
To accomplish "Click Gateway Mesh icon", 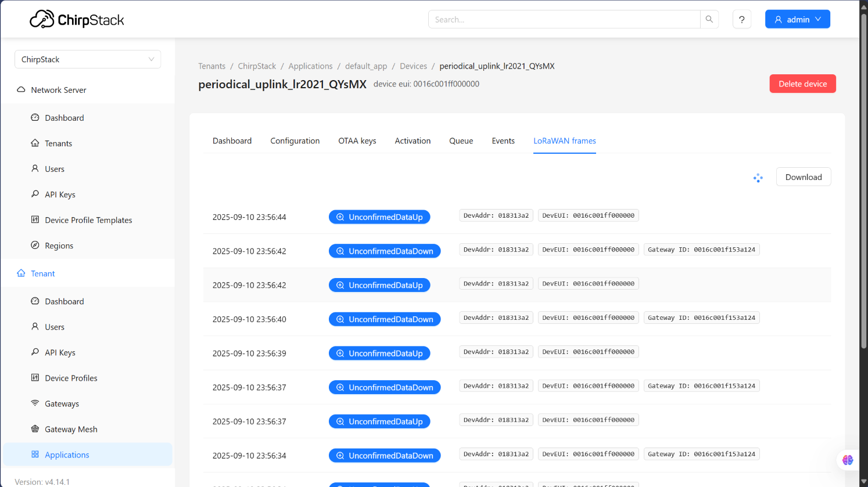I will coord(35,428).
